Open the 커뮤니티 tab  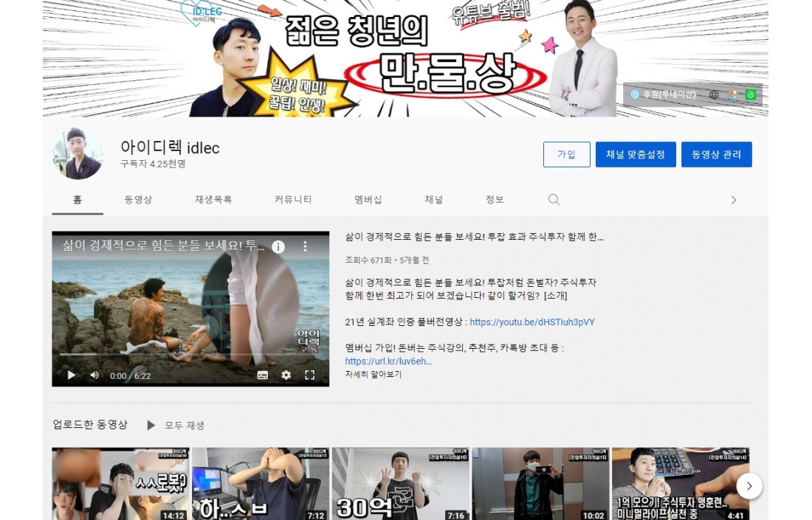click(293, 200)
